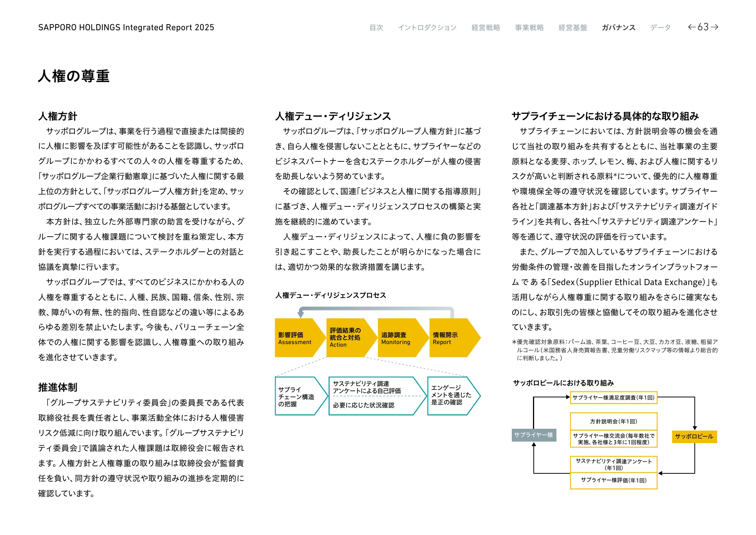The image size is (756, 535).
Task: Open the データ navigation tab
Action: tap(660, 28)
